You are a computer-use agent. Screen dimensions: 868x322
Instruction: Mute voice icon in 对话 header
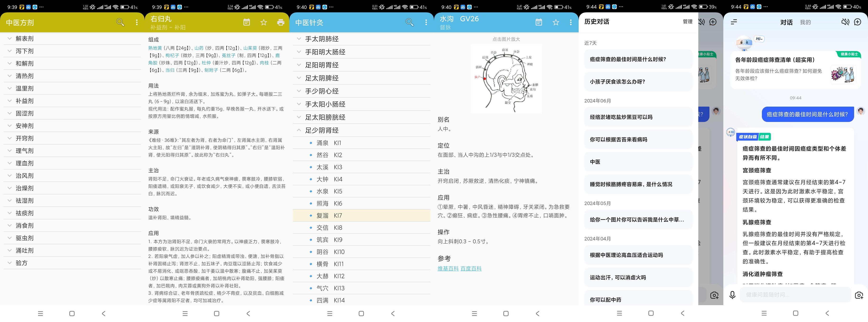(845, 22)
